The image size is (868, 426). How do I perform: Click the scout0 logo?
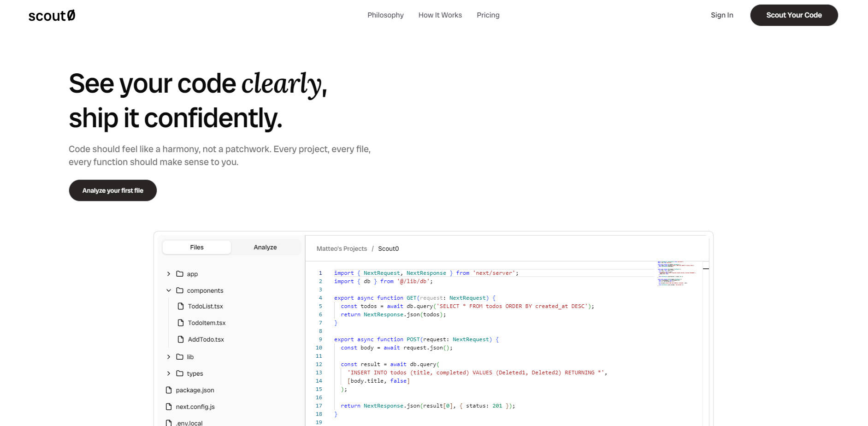pos(52,16)
